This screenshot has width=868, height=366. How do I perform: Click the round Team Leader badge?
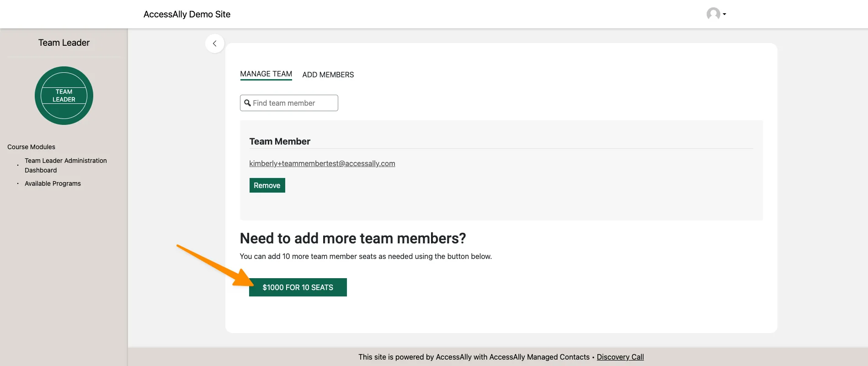(64, 96)
